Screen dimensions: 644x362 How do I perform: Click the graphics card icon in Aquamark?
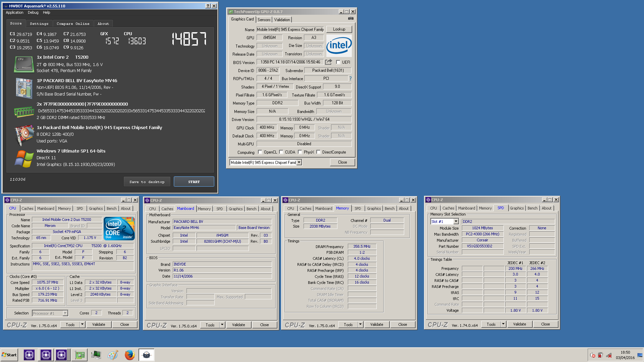click(x=24, y=135)
